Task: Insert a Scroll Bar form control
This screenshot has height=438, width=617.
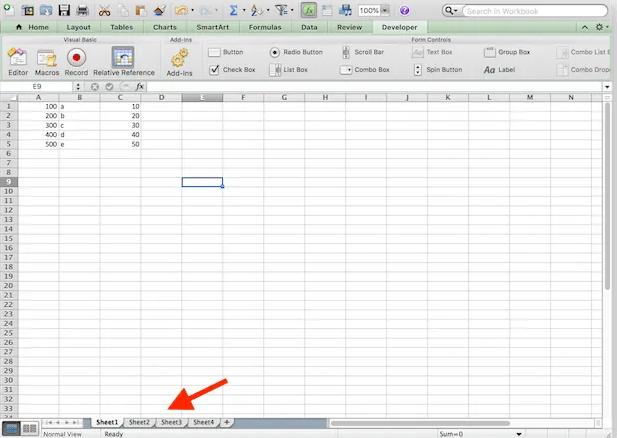Action: pos(362,52)
